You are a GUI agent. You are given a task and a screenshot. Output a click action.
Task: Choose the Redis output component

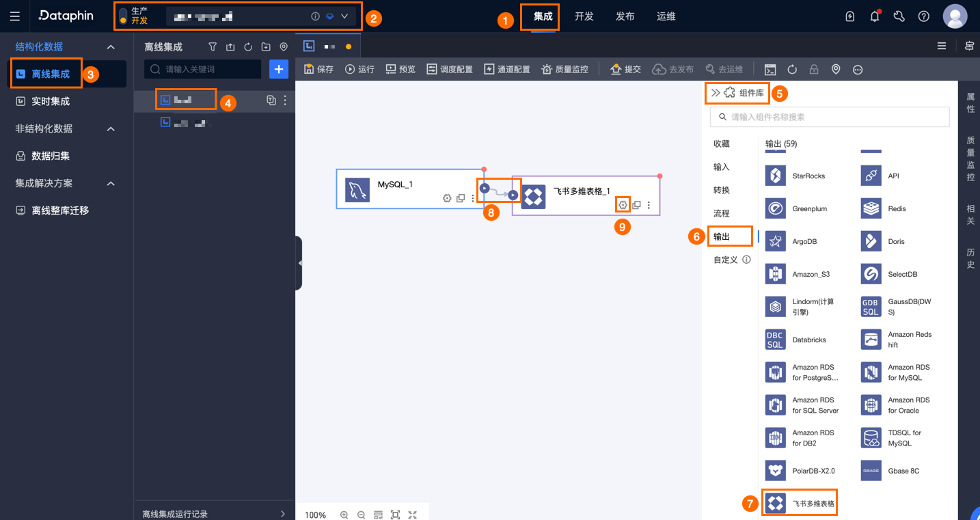(x=884, y=208)
